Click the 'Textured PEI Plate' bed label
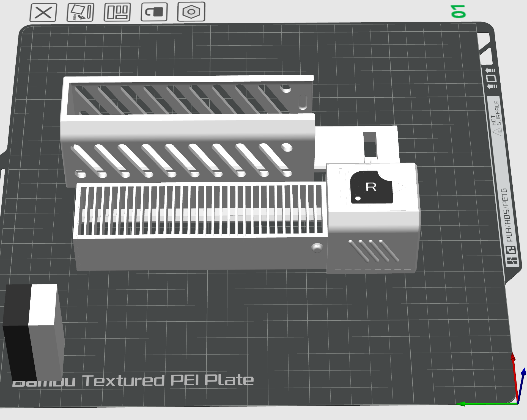Image resolution: width=527 pixels, height=420 pixels. pyautogui.click(x=168, y=380)
